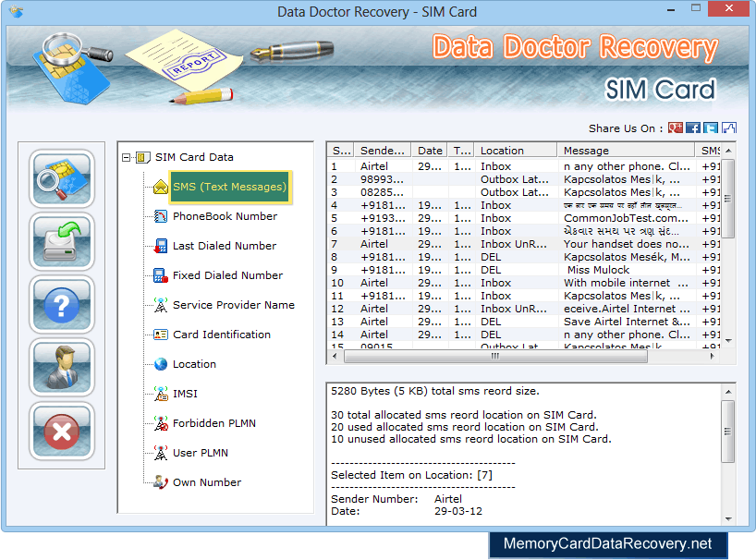
Task: Select Last Dialed Number tree item
Action: click(x=225, y=246)
